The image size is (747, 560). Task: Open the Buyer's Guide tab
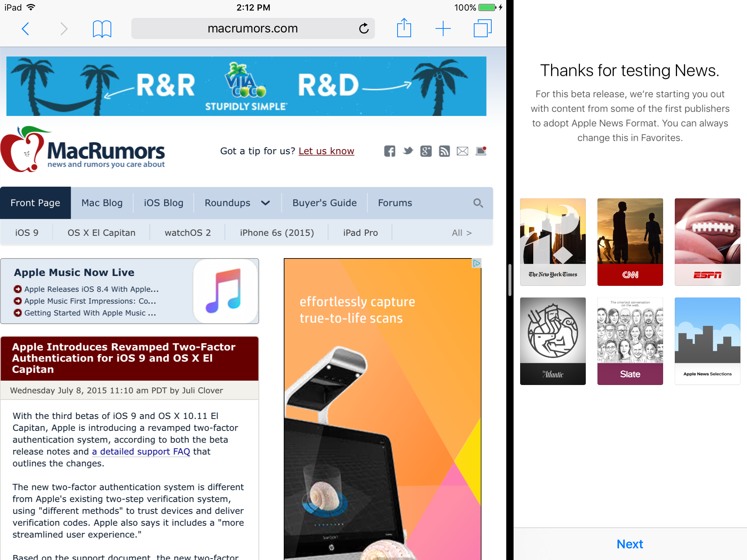(x=325, y=203)
